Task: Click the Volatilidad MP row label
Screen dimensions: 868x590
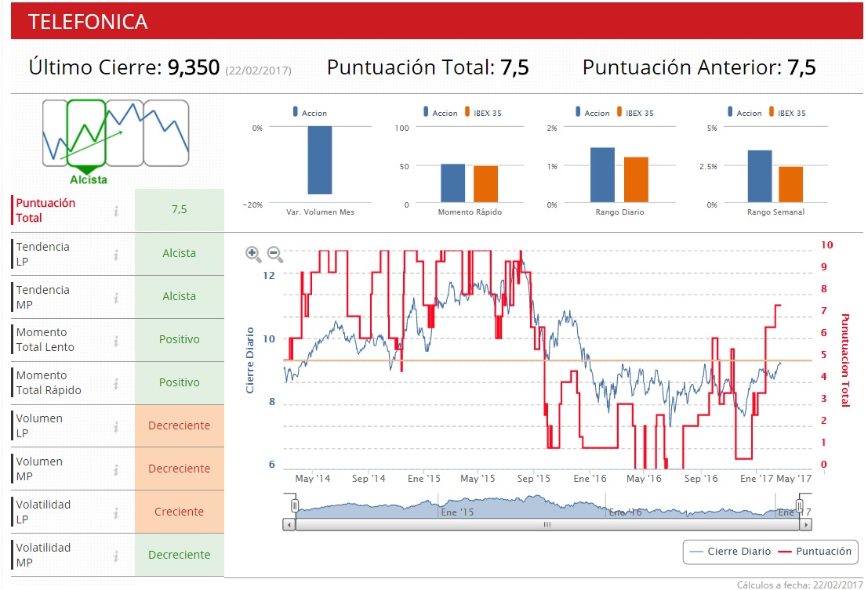Action: pyautogui.click(x=43, y=556)
